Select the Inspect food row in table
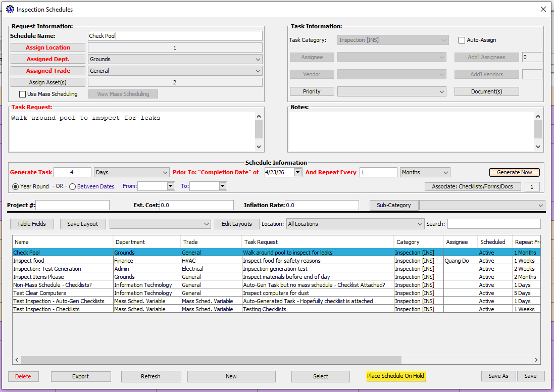This screenshot has height=392, width=554. [63, 261]
